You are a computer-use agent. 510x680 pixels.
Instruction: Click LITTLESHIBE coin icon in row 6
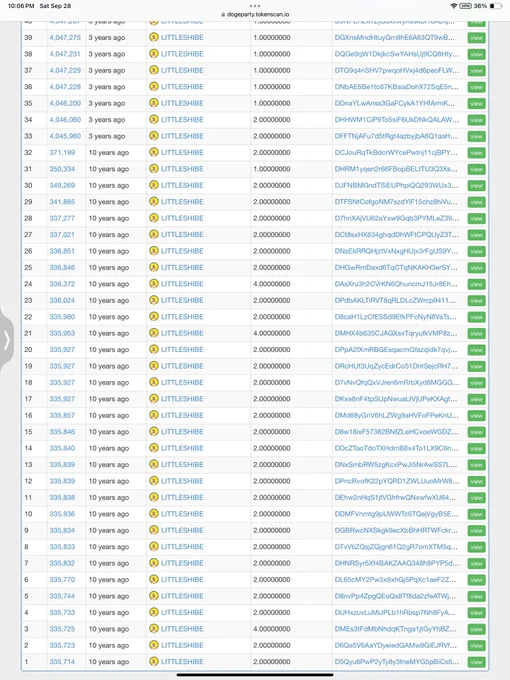154,579
